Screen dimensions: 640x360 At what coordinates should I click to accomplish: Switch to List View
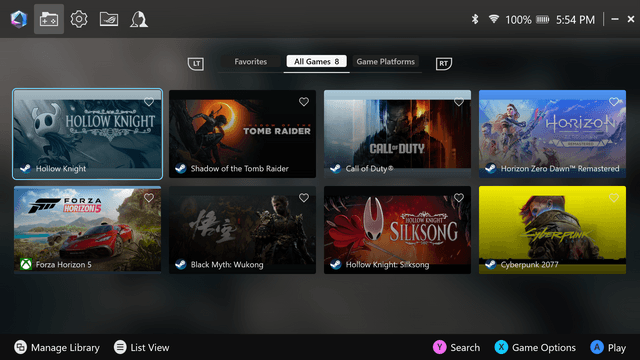pos(150,348)
